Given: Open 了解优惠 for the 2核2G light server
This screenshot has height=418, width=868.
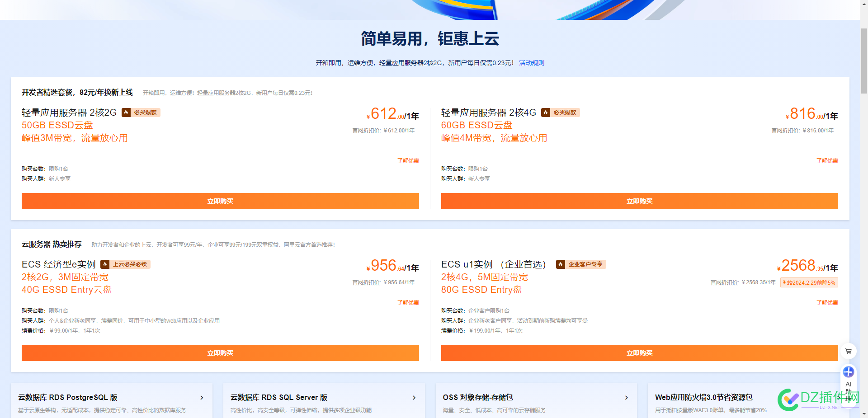Looking at the screenshot, I should [x=408, y=161].
